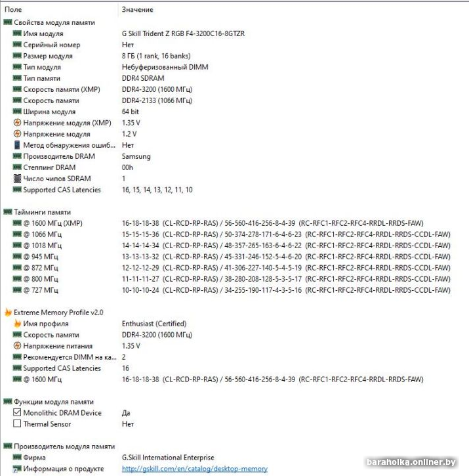Click the value DDR4-2133 (1066 МГц)

pos(157,100)
